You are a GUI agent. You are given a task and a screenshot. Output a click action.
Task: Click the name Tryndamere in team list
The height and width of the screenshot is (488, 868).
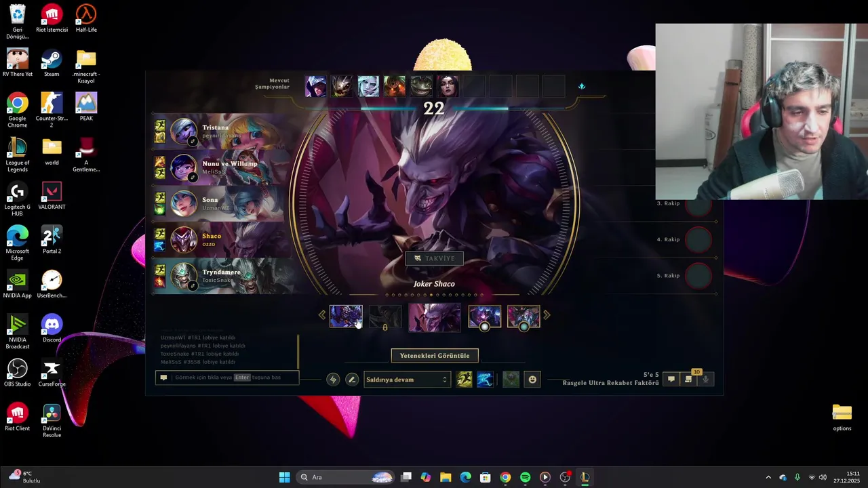pos(221,272)
